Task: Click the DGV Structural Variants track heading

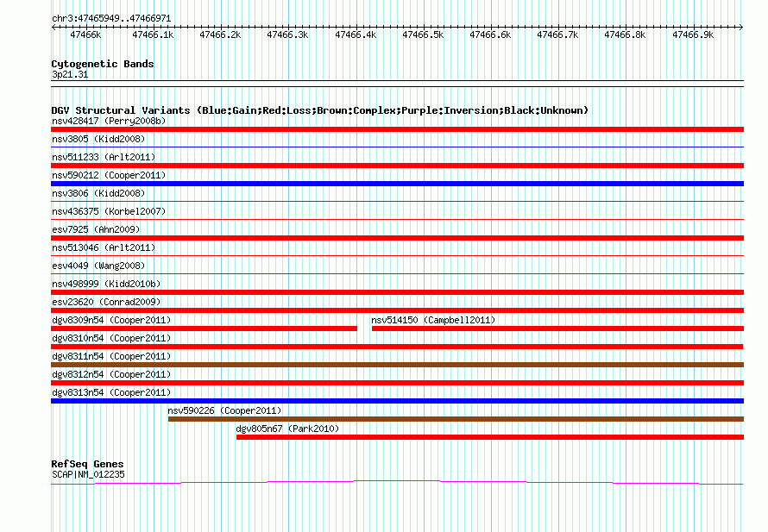Action: click(319, 110)
